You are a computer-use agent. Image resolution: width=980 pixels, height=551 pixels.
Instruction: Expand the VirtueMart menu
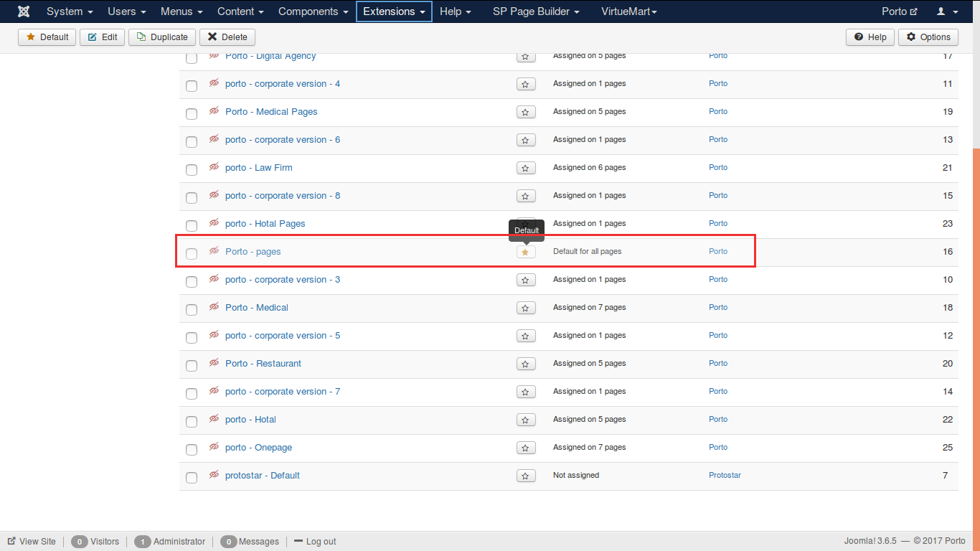(x=629, y=11)
